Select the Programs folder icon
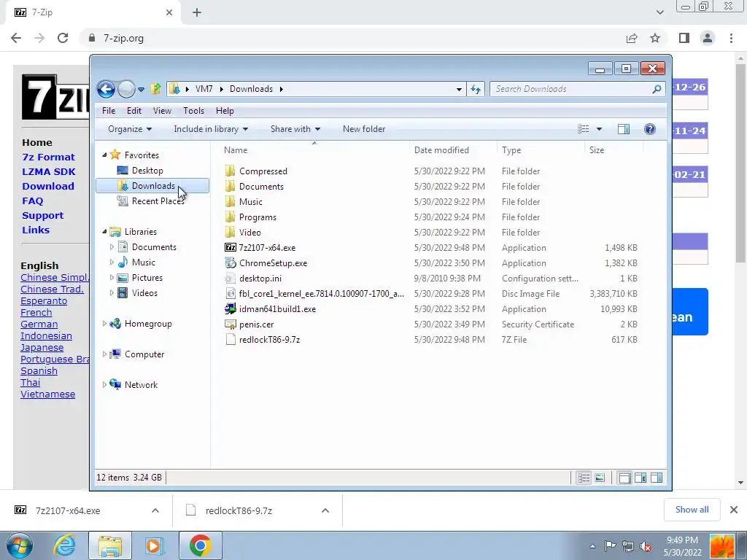Image resolution: width=747 pixels, height=560 pixels. (230, 217)
